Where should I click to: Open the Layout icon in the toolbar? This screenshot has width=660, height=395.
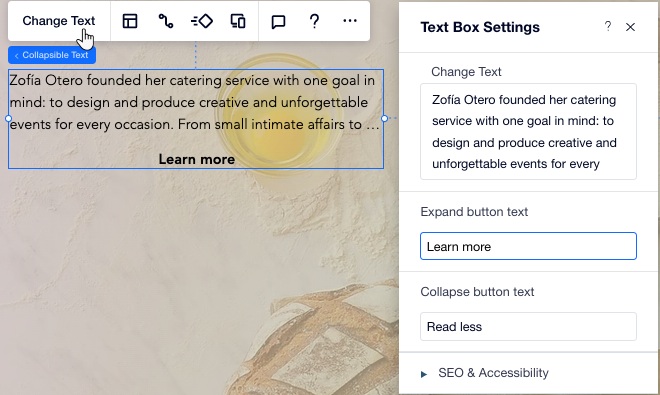click(x=130, y=21)
